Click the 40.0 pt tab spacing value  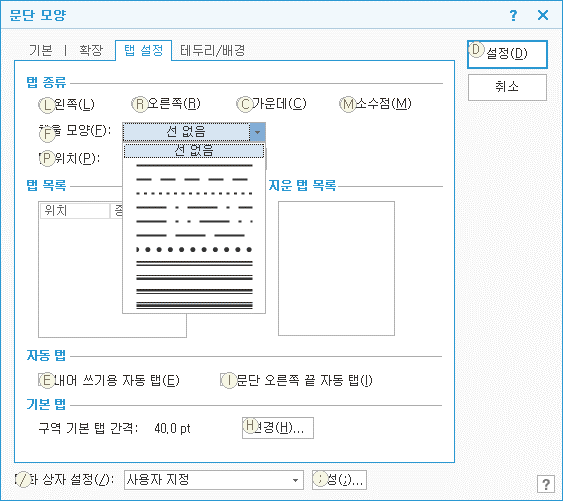point(172,428)
